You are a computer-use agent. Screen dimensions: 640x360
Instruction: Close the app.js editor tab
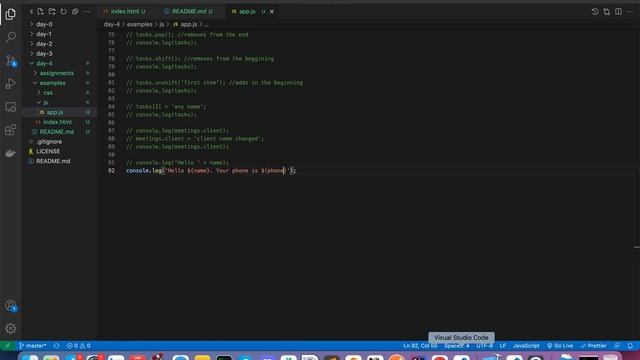272,12
